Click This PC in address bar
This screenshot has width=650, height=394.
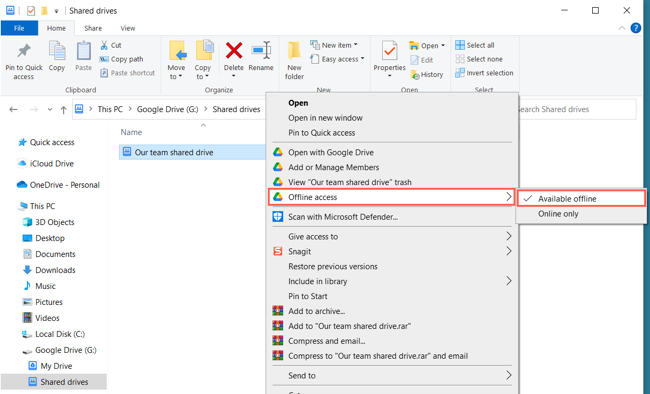[110, 109]
